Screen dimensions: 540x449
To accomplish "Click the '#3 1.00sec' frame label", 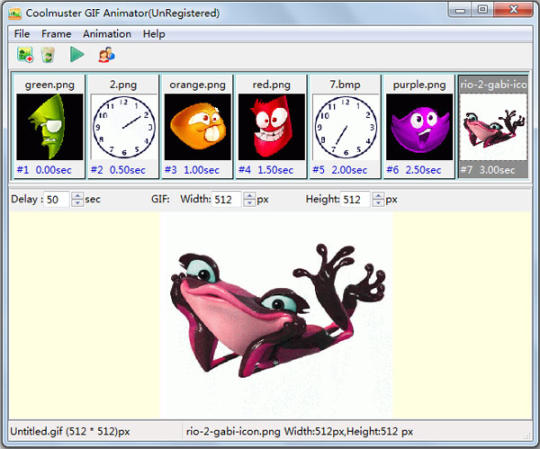I will tap(192, 170).
